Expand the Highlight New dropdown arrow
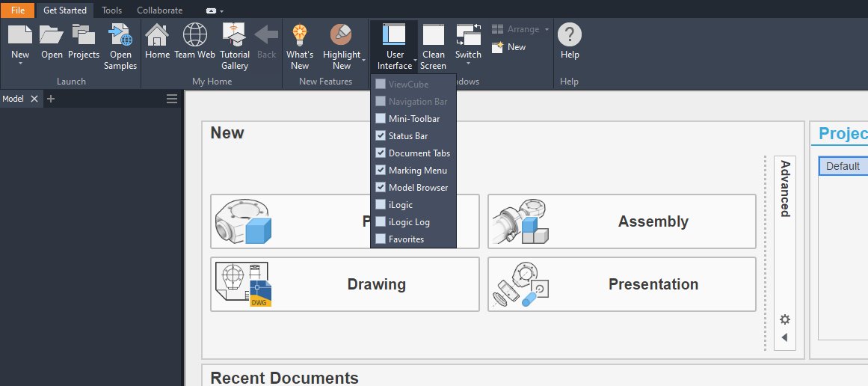The width and height of the screenshot is (868, 386). tap(363, 60)
